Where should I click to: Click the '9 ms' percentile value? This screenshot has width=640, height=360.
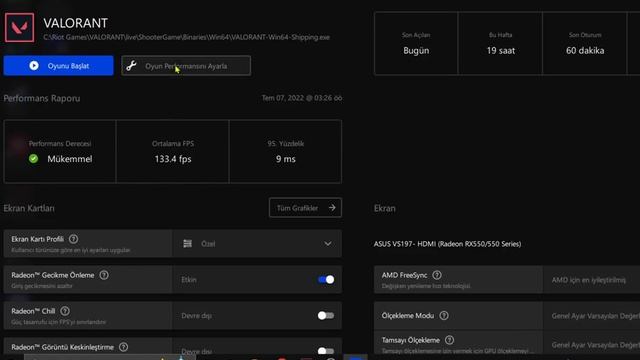click(x=285, y=159)
